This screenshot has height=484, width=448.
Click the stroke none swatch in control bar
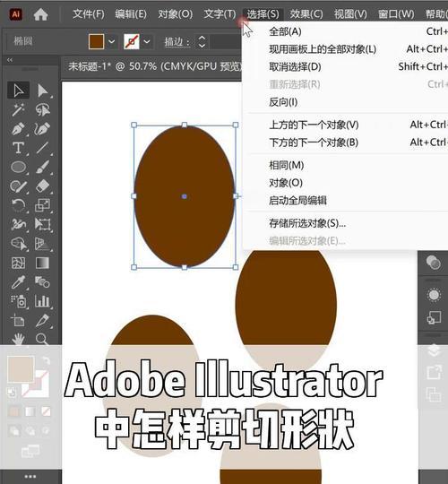132,41
